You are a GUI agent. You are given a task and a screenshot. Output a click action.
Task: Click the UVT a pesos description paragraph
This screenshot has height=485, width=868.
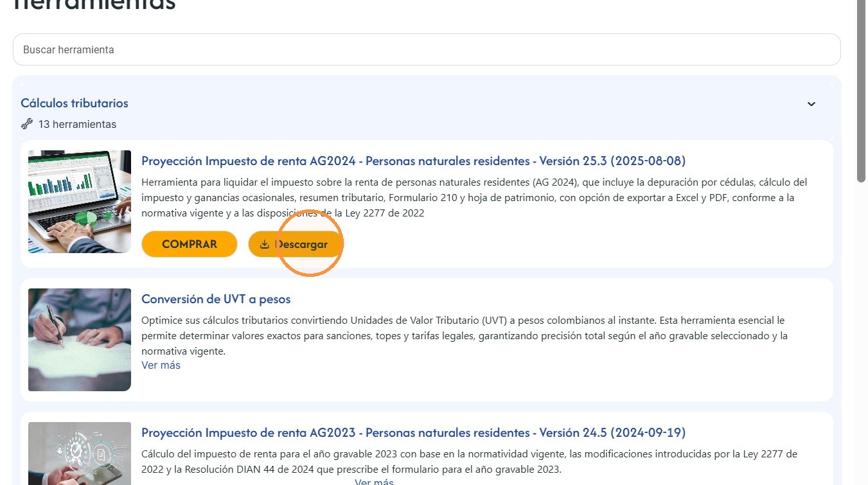click(465, 336)
